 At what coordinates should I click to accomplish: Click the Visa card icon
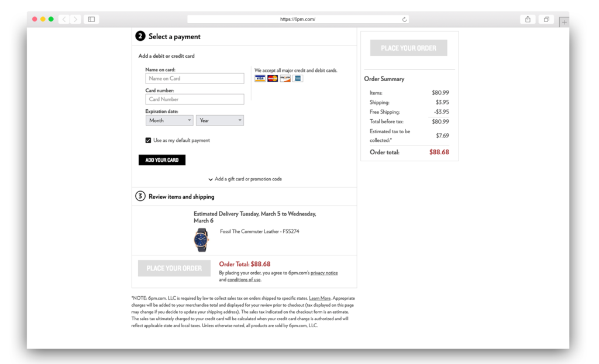(260, 79)
